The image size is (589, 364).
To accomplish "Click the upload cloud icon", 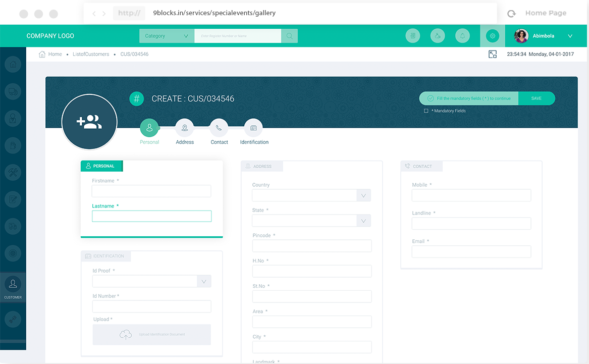I will [126, 334].
